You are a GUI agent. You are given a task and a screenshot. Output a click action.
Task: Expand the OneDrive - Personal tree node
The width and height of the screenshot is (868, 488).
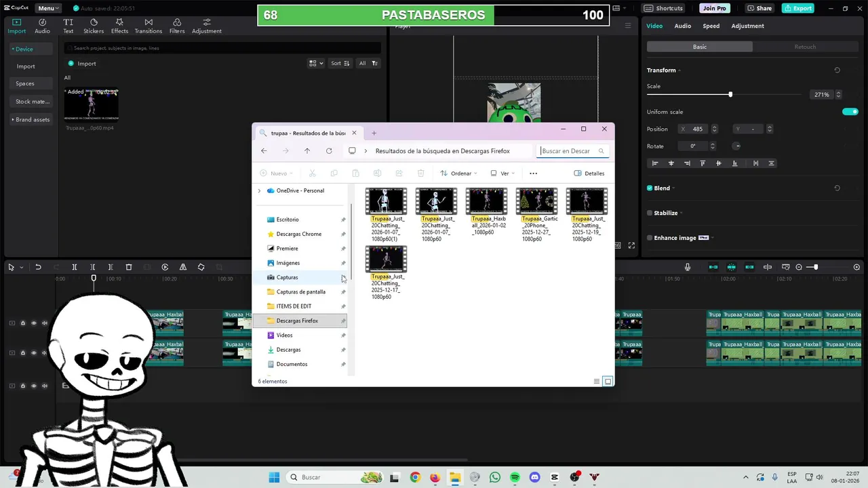pos(259,191)
